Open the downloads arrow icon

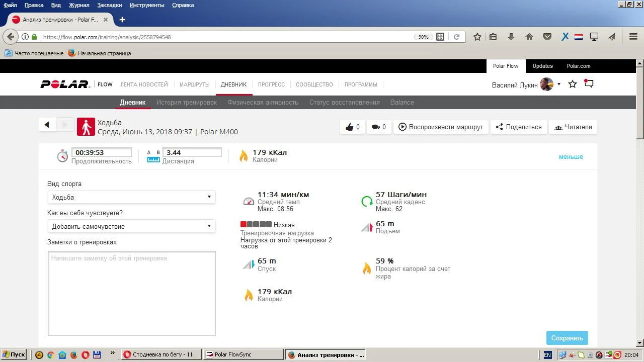point(511,37)
